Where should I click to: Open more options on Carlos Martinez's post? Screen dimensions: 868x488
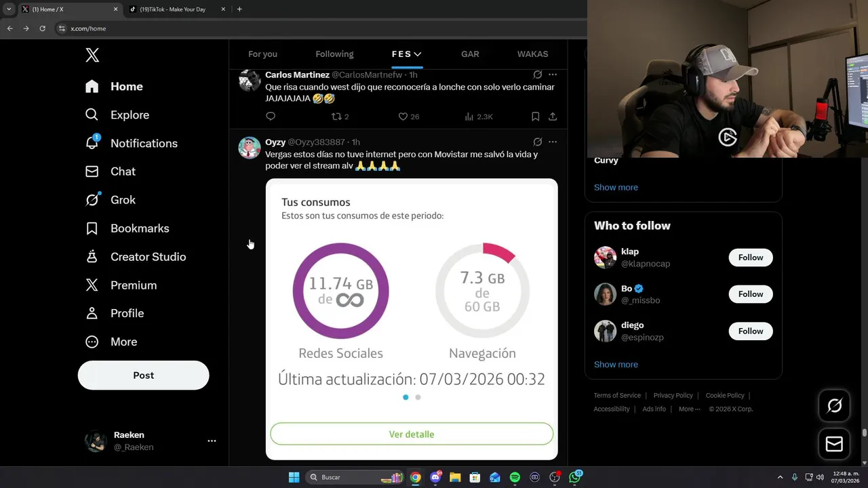click(x=553, y=75)
